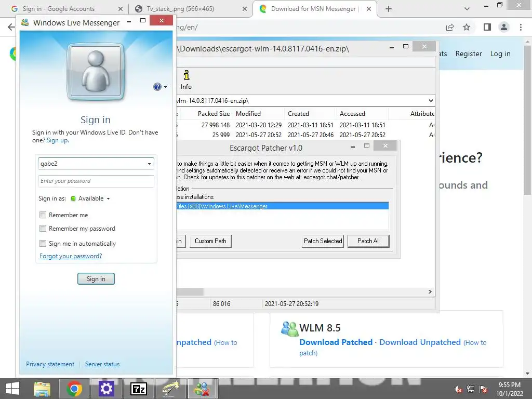Click the network tray icon
The width and height of the screenshot is (532, 399).
point(471,389)
